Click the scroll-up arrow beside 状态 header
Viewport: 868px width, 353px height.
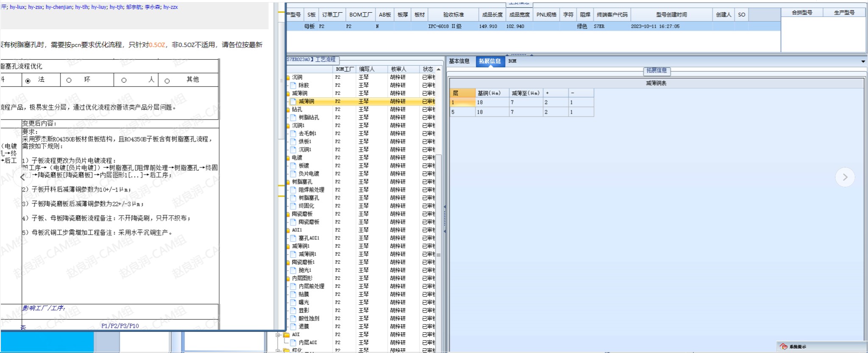tap(439, 69)
